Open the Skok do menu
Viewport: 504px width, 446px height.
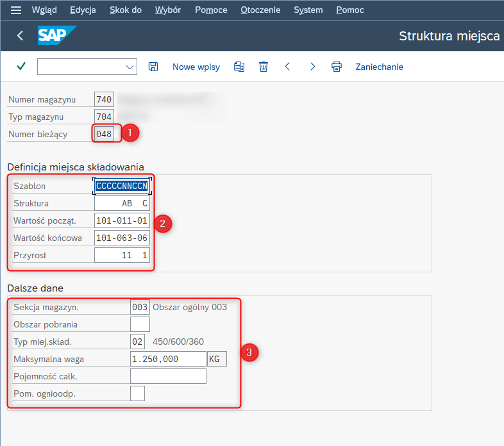[x=126, y=10]
